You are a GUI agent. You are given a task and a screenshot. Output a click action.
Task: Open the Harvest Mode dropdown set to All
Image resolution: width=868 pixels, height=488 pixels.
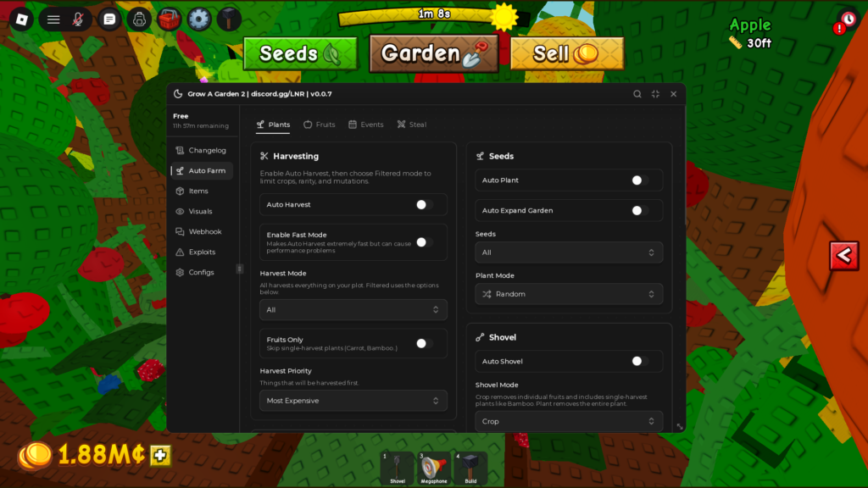coord(353,310)
